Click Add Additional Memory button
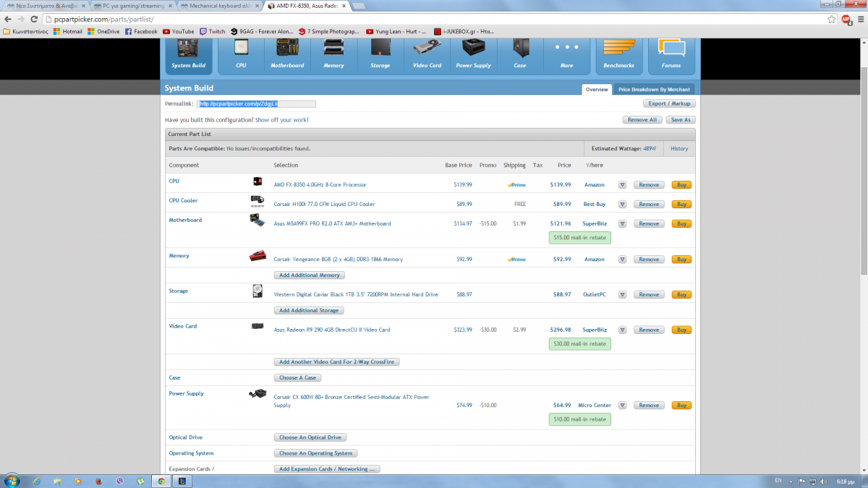The height and width of the screenshot is (488, 868). [310, 275]
